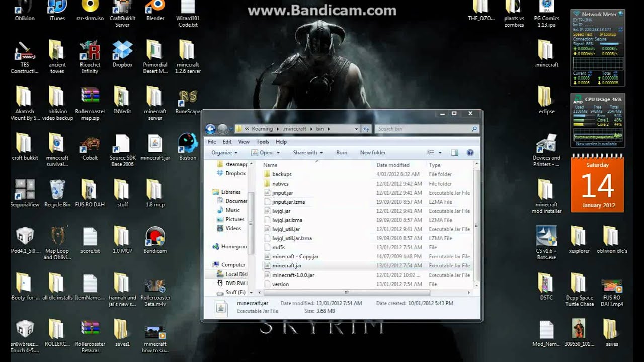Image resolution: width=644 pixels, height=362 pixels.
Task: Refresh the Explorer address bar location
Action: pyautogui.click(x=366, y=129)
